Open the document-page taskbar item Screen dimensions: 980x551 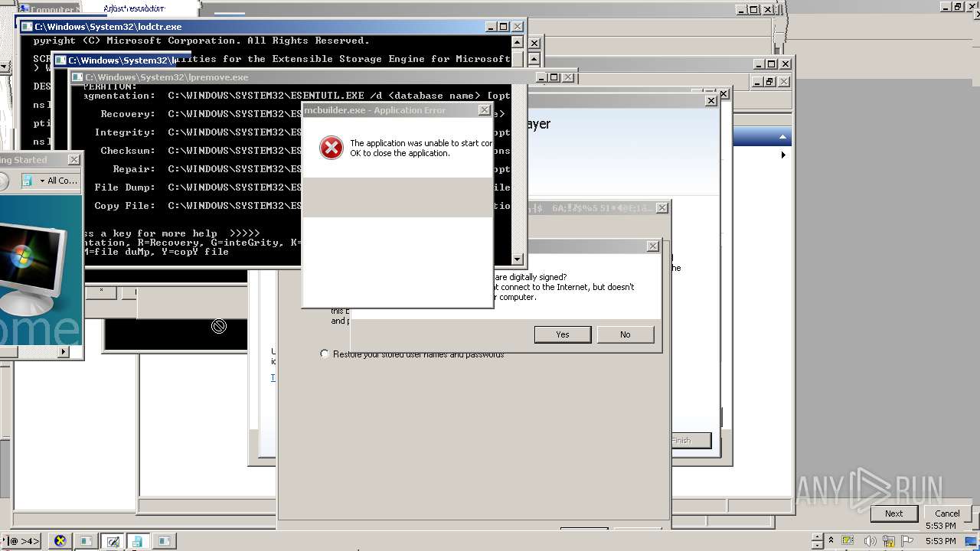pos(137,541)
